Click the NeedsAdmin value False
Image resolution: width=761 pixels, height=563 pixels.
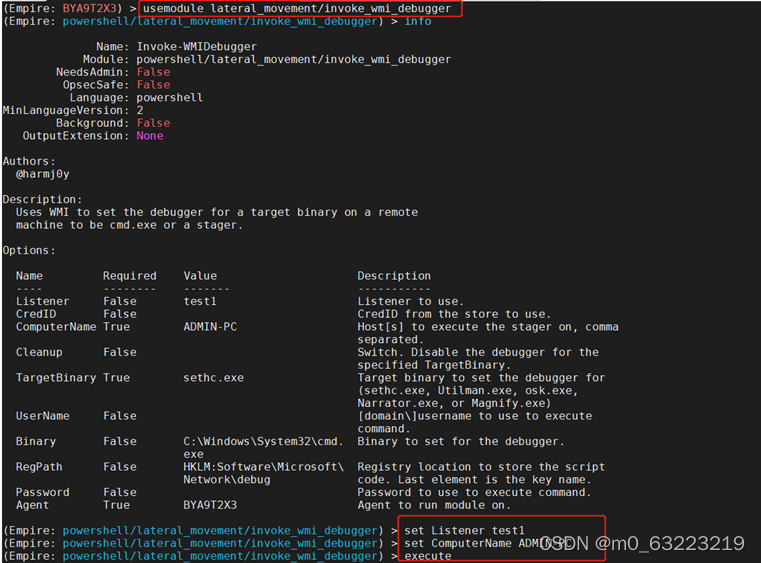(153, 72)
